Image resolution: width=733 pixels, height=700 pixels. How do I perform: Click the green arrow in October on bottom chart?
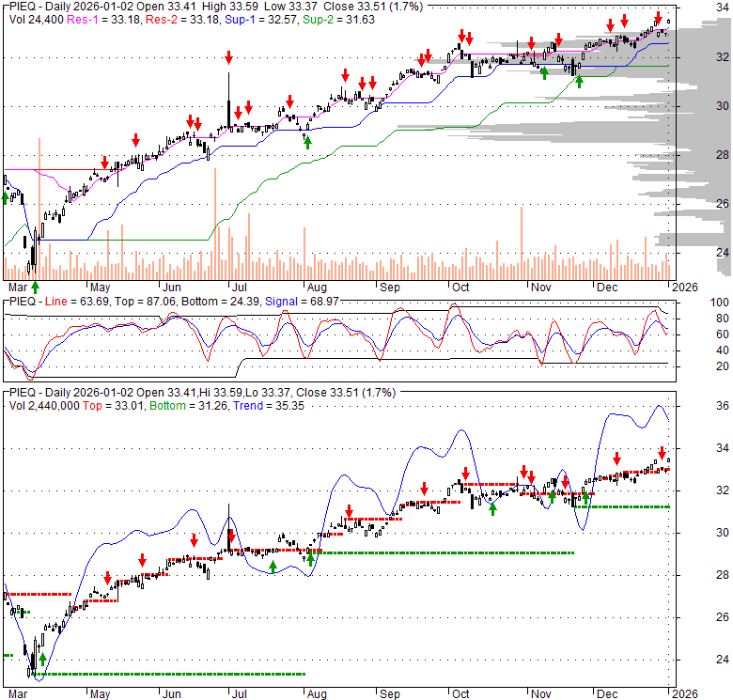tap(492, 508)
